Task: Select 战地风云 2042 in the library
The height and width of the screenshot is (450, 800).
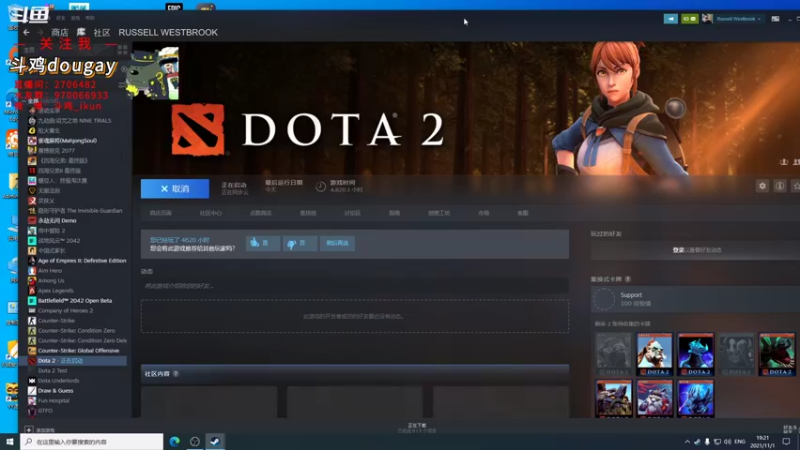Action: click(x=59, y=240)
